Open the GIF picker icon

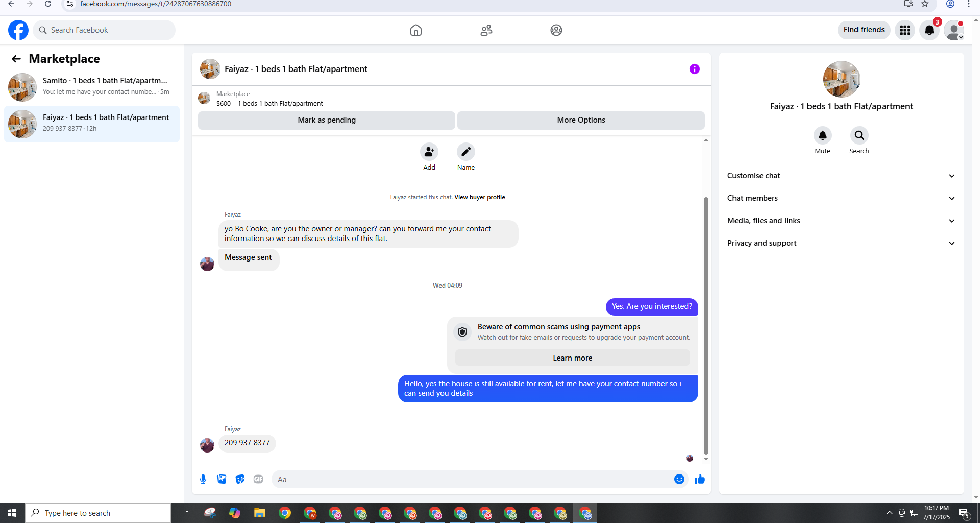click(x=258, y=479)
